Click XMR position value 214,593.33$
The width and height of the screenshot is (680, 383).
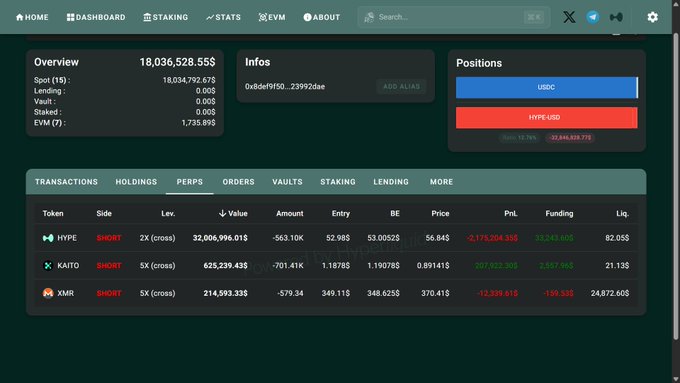pos(226,293)
